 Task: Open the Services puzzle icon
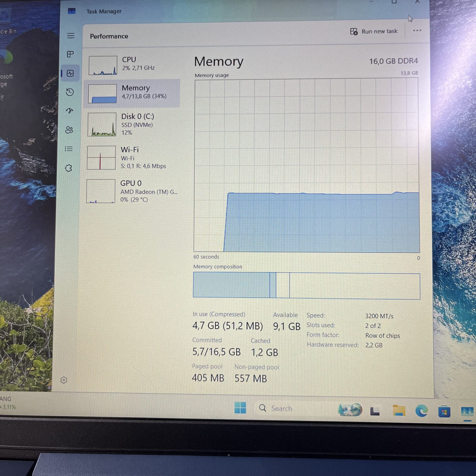coord(68,168)
